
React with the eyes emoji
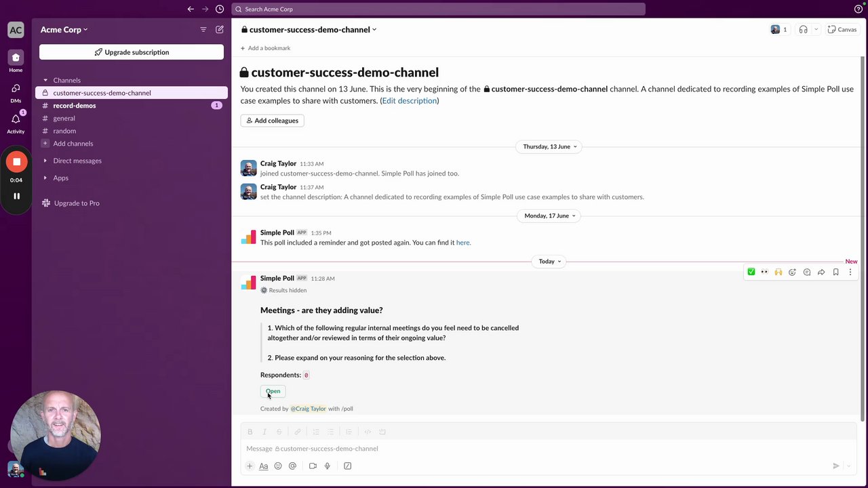coord(764,272)
